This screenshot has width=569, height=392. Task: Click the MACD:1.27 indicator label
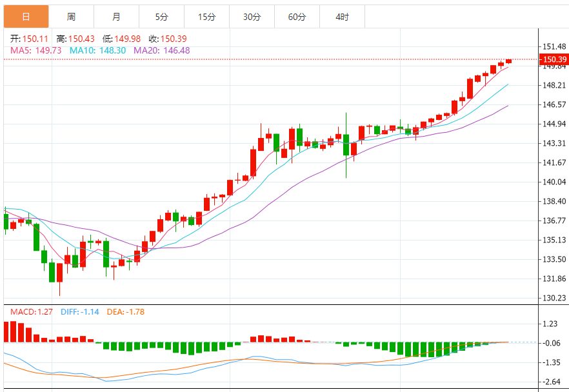tap(31, 312)
